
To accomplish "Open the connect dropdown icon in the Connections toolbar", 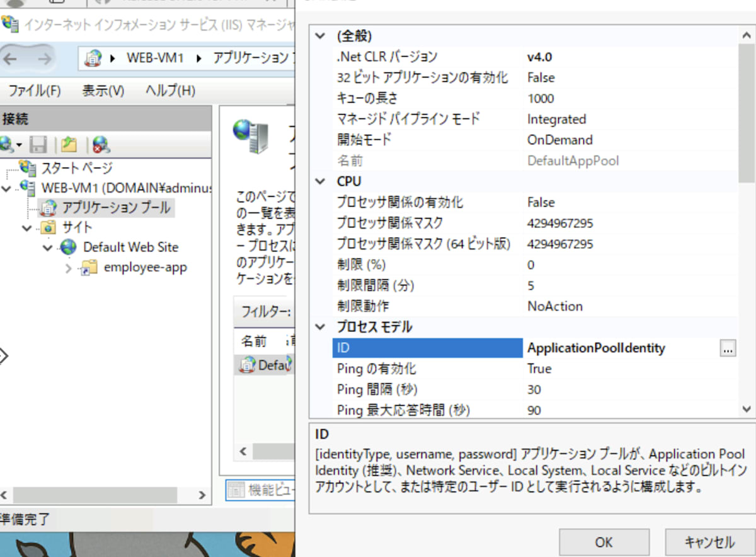I will pos(11,145).
